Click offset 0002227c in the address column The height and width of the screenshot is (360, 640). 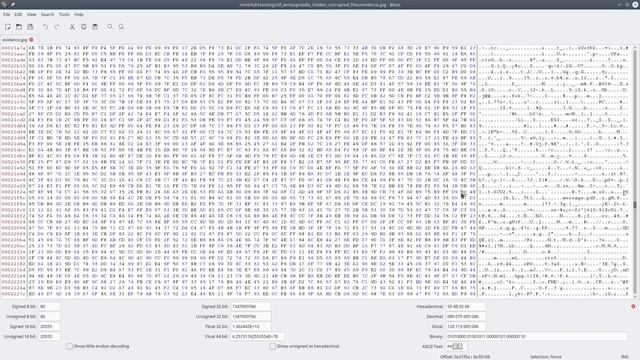click(x=13, y=294)
